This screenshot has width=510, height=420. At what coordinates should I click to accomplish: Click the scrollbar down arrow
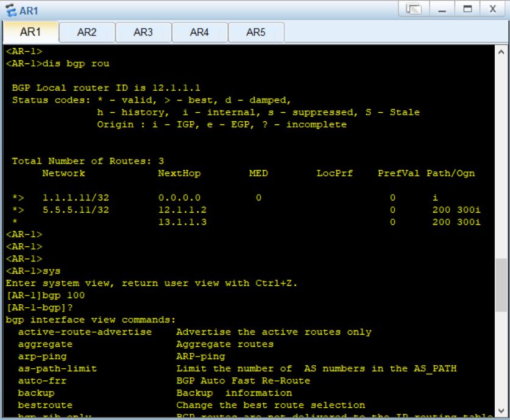501,411
